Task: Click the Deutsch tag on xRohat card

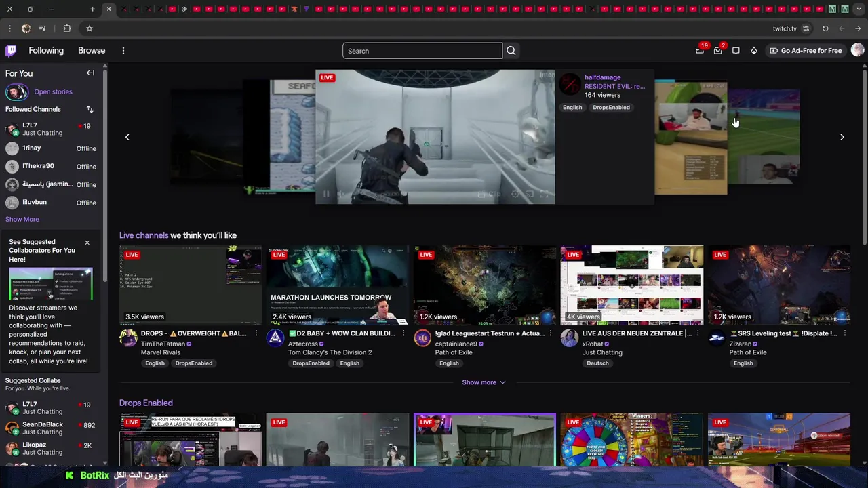Action: click(597, 363)
